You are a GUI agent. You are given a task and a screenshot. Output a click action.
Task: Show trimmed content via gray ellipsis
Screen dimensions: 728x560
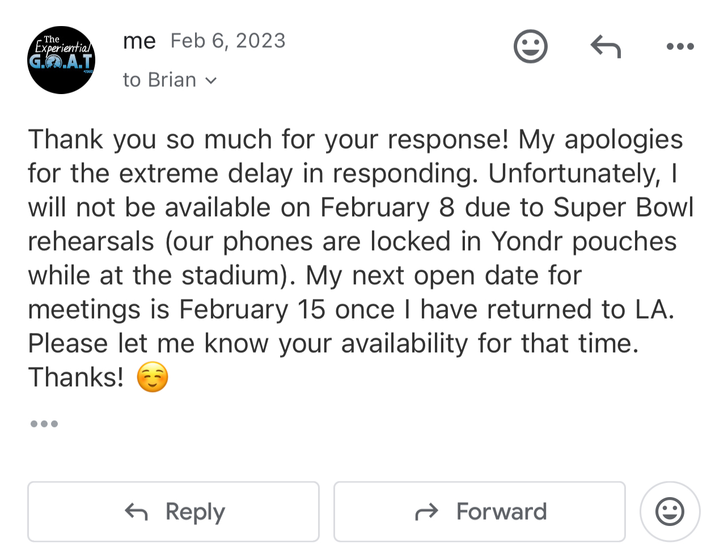pyautogui.click(x=44, y=423)
